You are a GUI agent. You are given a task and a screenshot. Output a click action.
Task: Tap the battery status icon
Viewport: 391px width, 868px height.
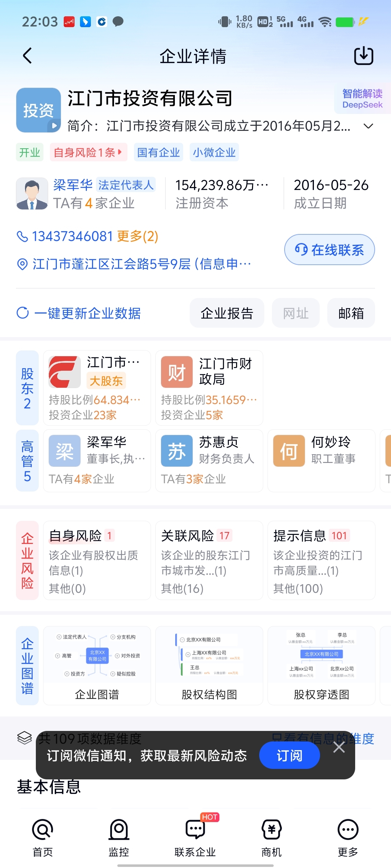(x=345, y=22)
